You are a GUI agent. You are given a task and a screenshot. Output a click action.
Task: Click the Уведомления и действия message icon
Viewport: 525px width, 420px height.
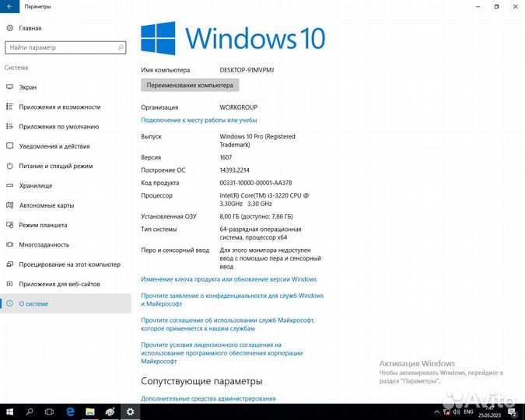pos(9,146)
